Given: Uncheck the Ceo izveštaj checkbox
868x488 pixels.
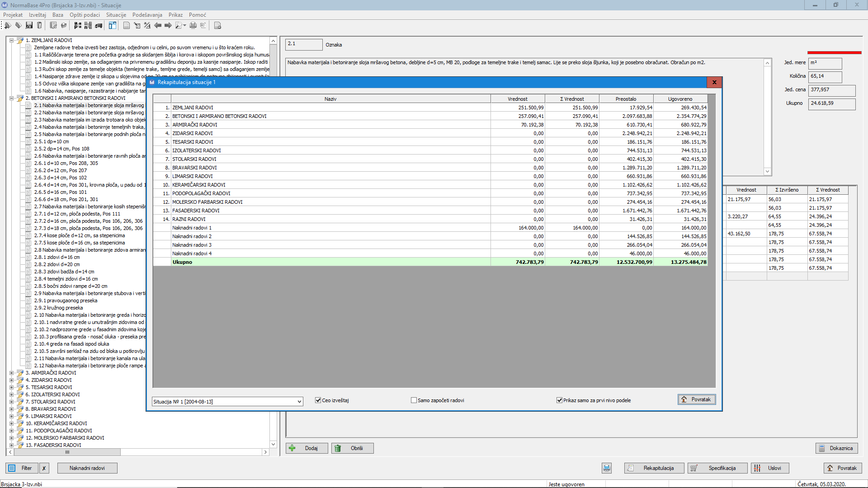Looking at the screenshot, I should click(318, 400).
